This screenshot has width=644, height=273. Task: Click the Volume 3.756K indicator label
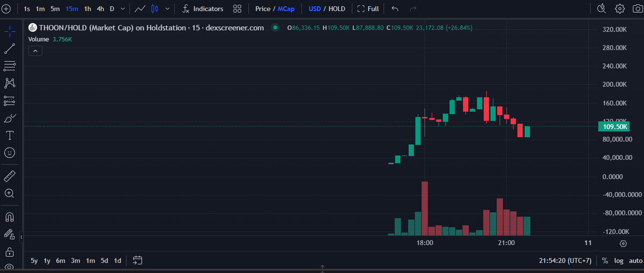coord(50,40)
